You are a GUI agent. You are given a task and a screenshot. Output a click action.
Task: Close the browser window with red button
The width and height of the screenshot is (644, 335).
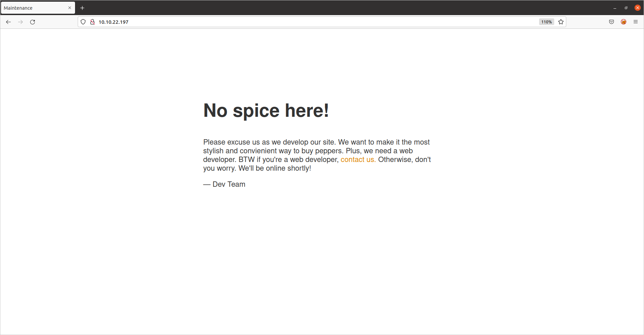click(x=638, y=8)
